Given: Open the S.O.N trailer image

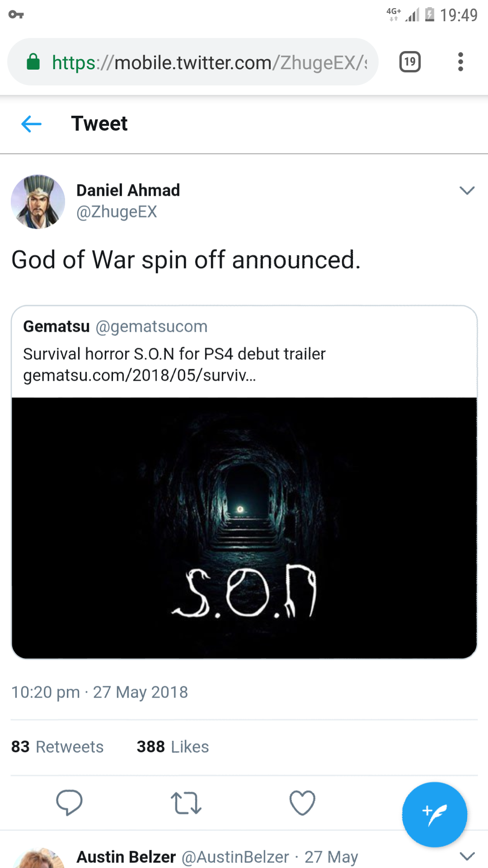Looking at the screenshot, I should point(244,527).
